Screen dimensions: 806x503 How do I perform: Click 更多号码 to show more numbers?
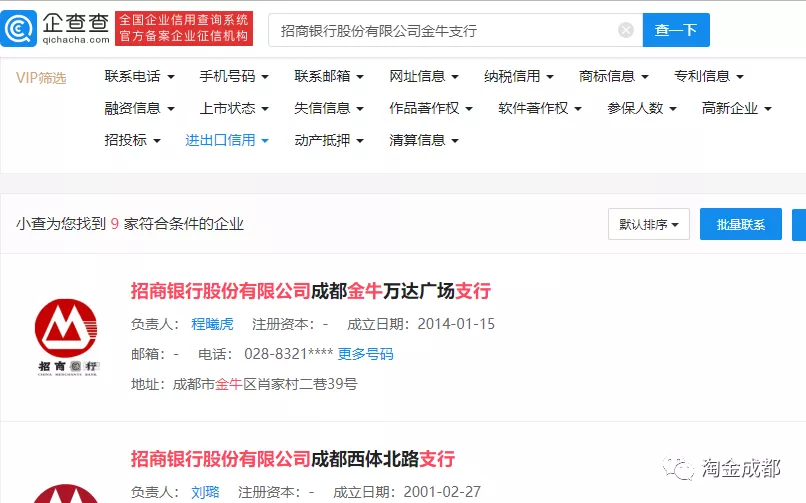(x=365, y=354)
